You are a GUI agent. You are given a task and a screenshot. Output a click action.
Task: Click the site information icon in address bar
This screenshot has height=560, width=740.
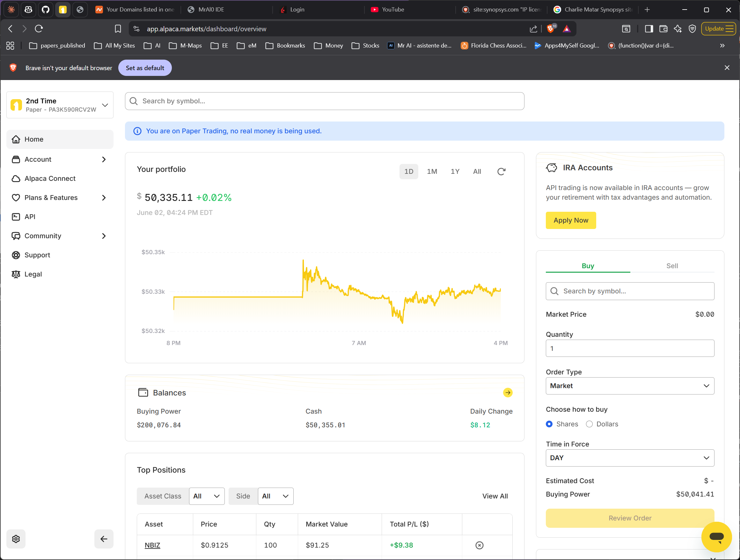(x=136, y=29)
